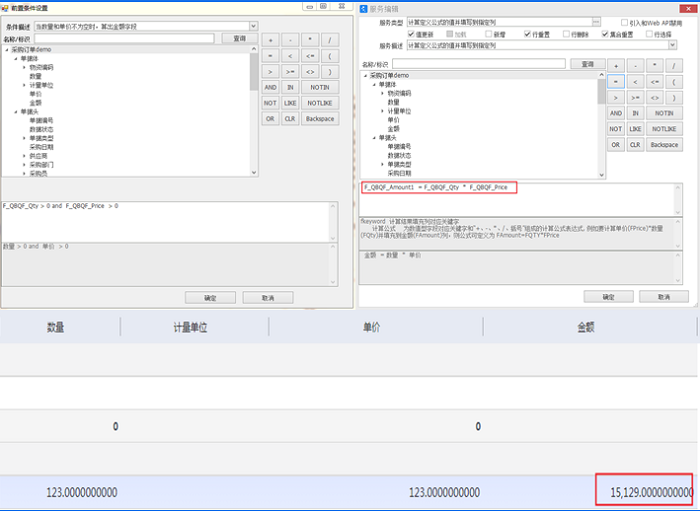Click the <> operator in 前置条件设置 window
The width and height of the screenshot is (700, 511).
[310, 71]
